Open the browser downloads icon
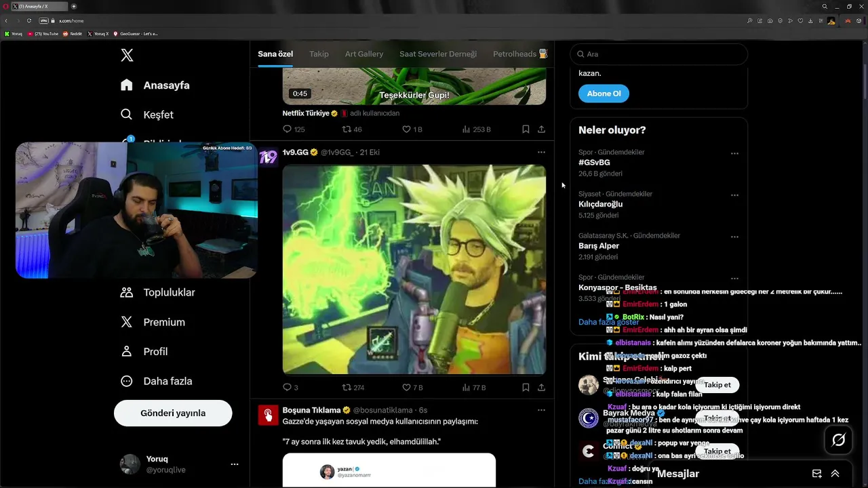The height and width of the screenshot is (488, 868). coord(810,21)
